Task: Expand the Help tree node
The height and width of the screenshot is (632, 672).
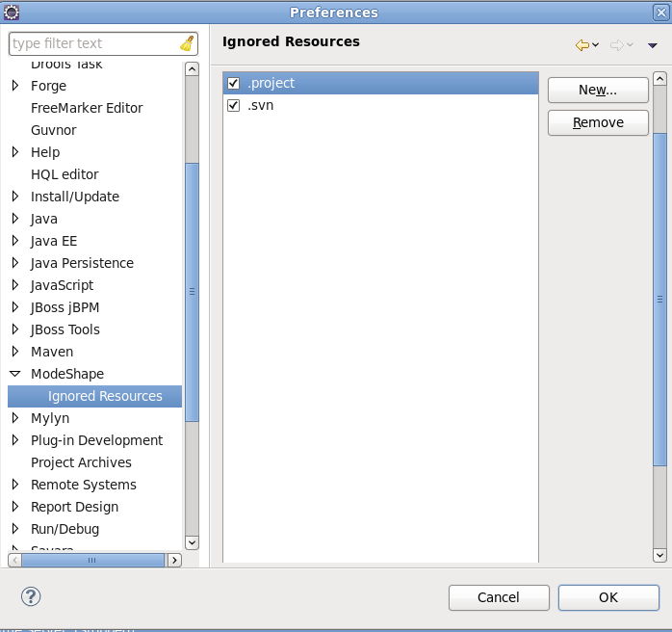Action: [x=15, y=152]
